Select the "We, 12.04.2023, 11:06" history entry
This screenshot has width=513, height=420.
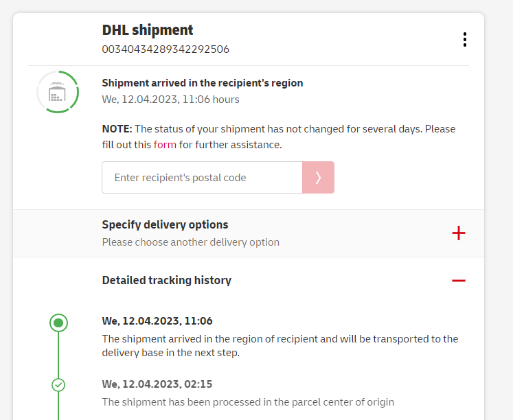point(157,321)
